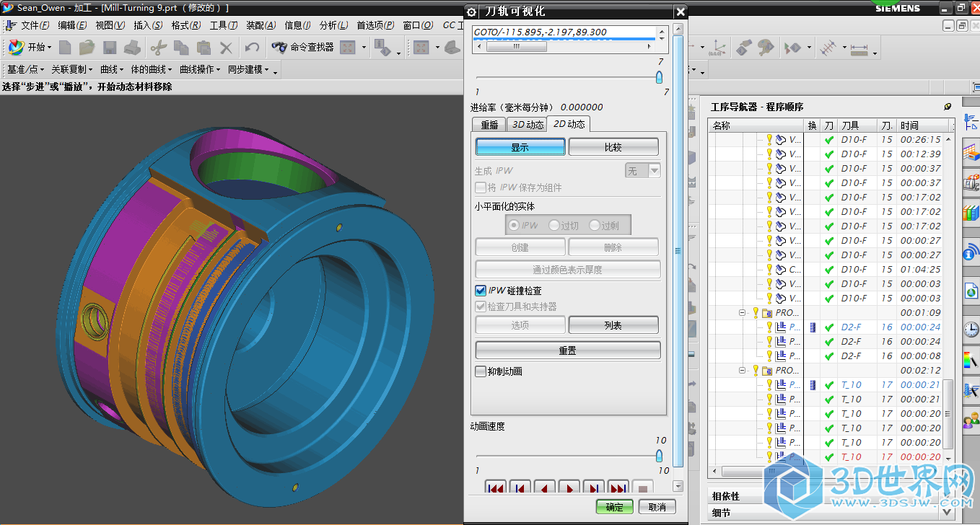Open the operation navigator sidebar icon

click(x=971, y=121)
